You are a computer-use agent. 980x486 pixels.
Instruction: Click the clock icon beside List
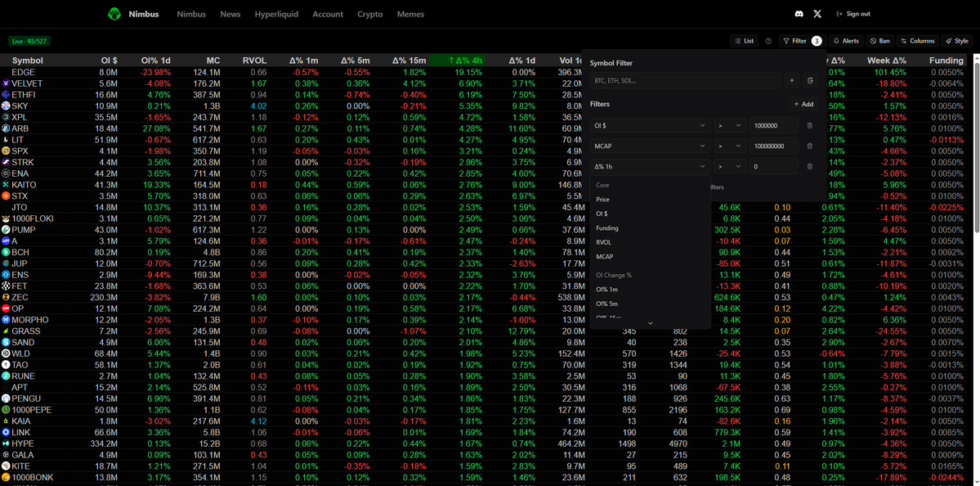[x=768, y=41]
